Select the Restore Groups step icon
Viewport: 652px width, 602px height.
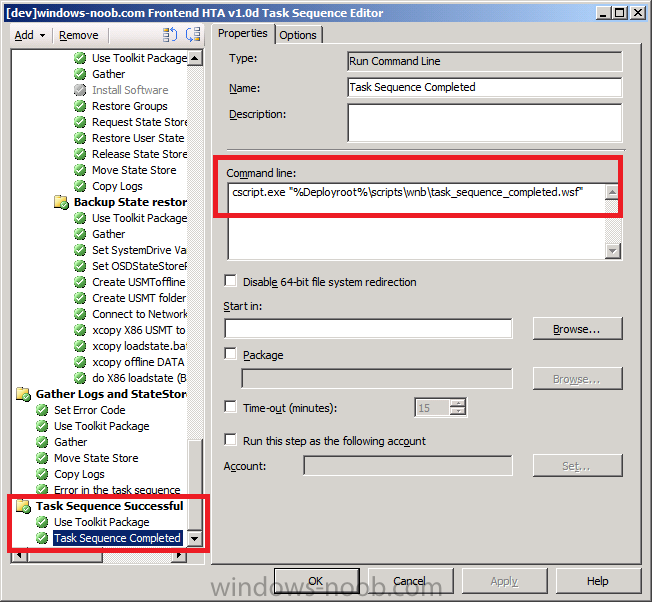pos(80,106)
